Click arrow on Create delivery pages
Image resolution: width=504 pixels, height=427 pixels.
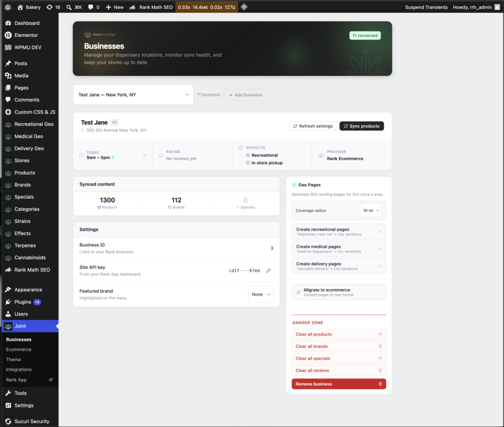pyautogui.click(x=379, y=266)
